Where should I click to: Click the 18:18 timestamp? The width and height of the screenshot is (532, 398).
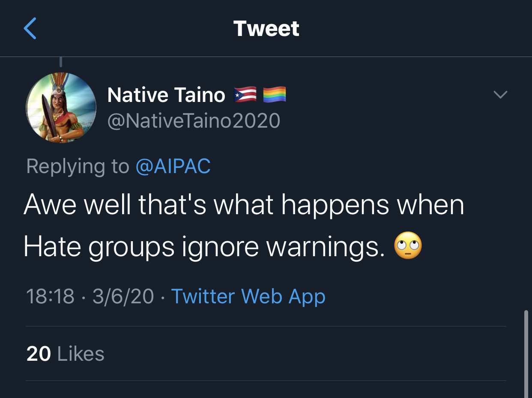coord(50,296)
